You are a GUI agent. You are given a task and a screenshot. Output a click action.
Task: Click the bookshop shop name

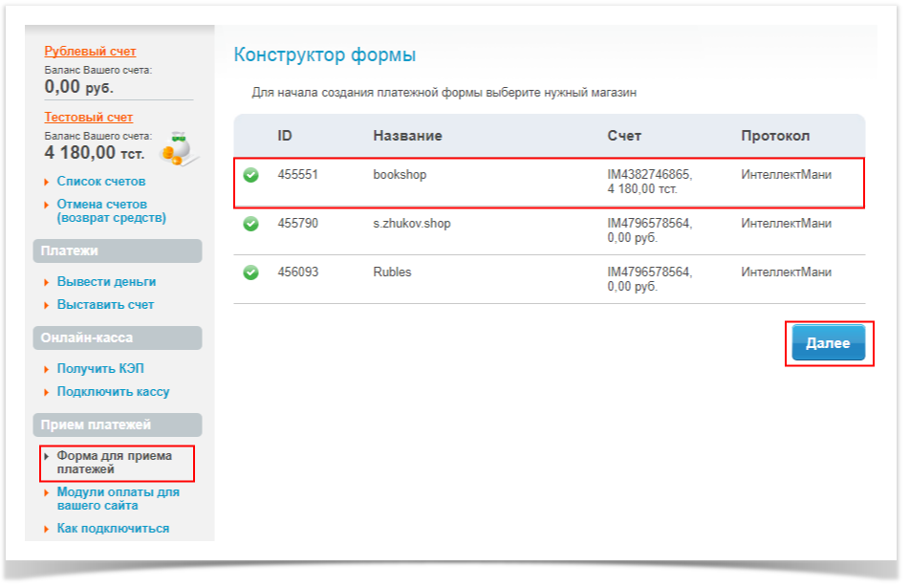[400, 175]
